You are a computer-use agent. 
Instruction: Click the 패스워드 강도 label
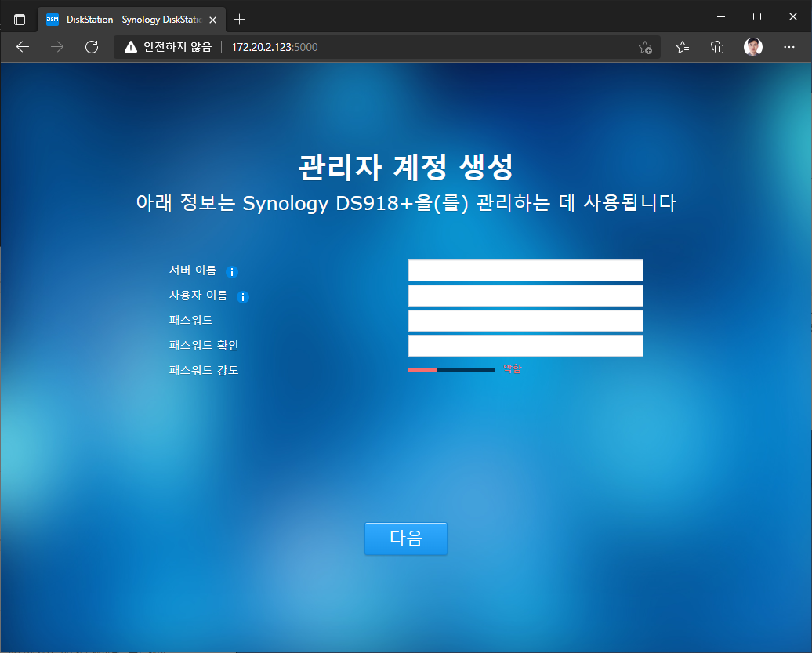tap(204, 370)
